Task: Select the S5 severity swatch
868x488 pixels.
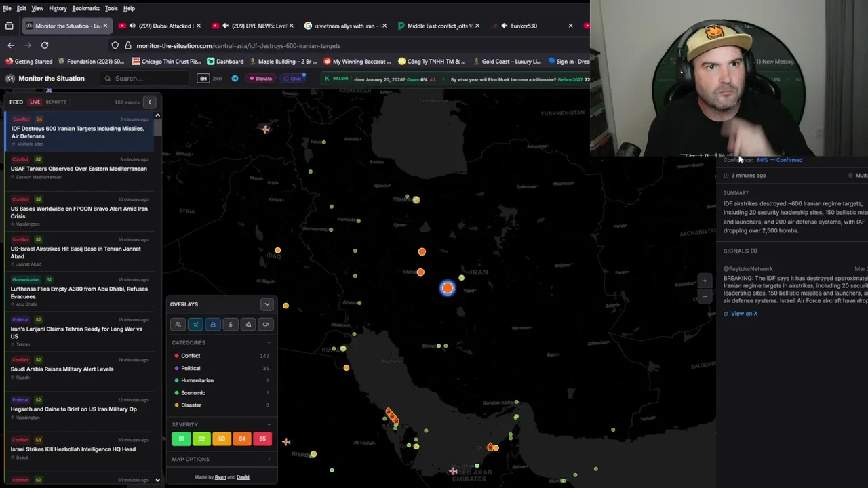Action: coord(262,439)
